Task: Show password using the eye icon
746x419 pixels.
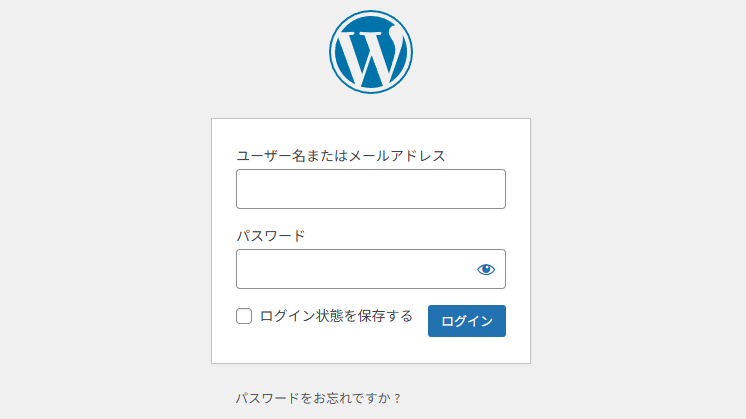Action: pos(486,269)
